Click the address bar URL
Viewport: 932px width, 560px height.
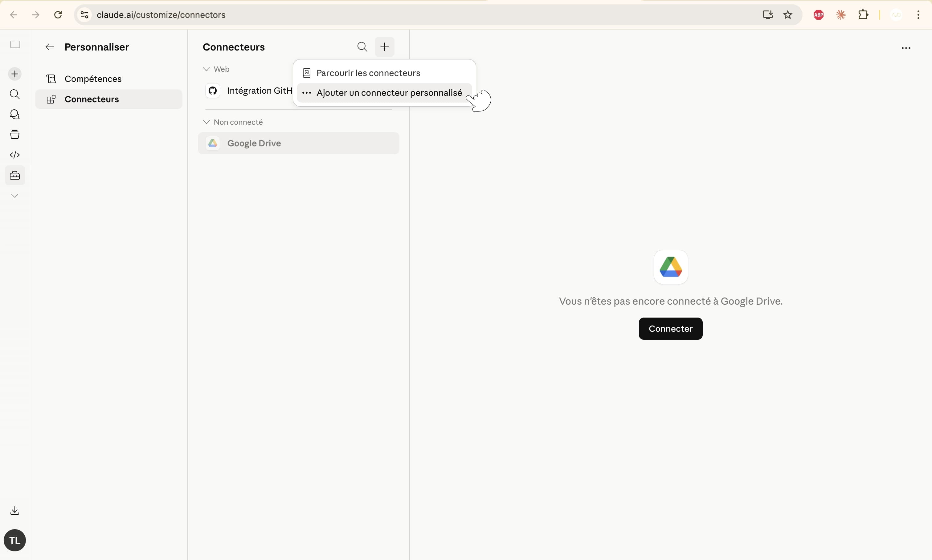tap(161, 15)
